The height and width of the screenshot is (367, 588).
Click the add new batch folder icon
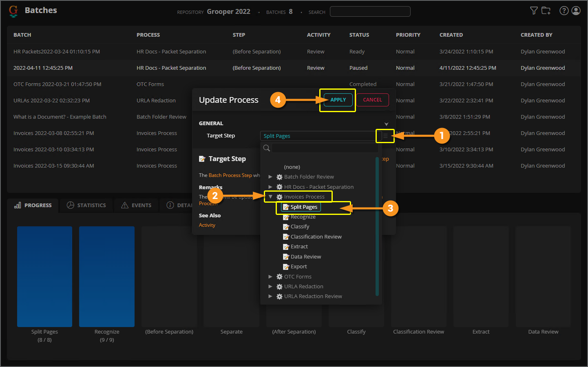pos(546,11)
